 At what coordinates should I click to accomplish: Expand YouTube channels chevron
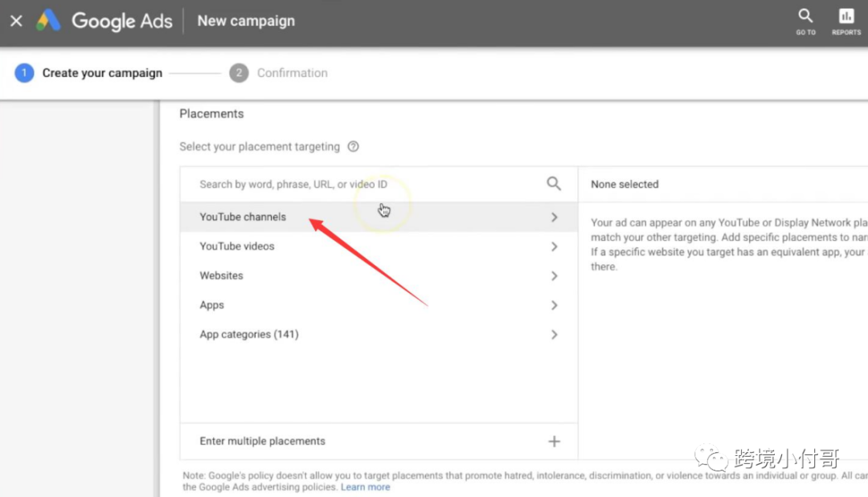point(554,218)
